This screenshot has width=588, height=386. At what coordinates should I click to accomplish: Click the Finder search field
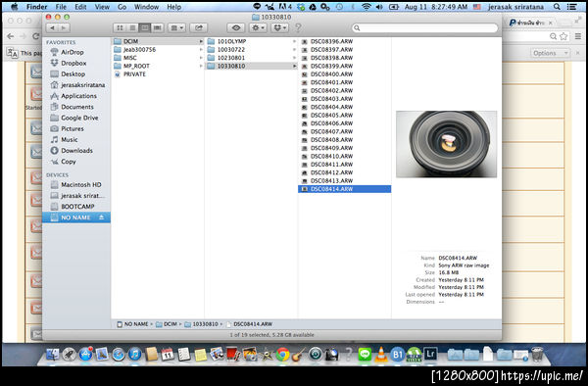[425, 28]
